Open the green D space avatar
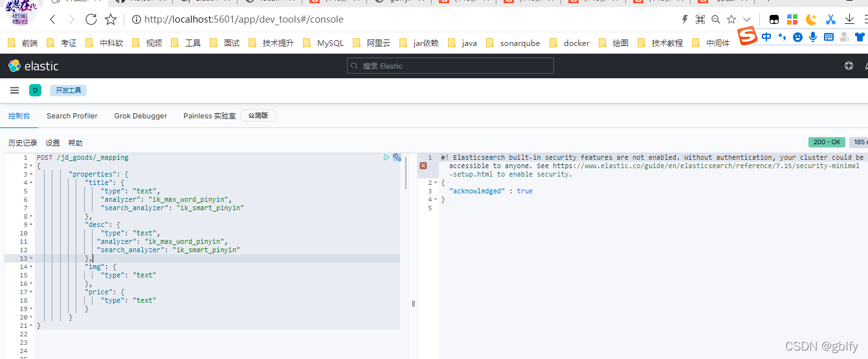 tap(35, 91)
